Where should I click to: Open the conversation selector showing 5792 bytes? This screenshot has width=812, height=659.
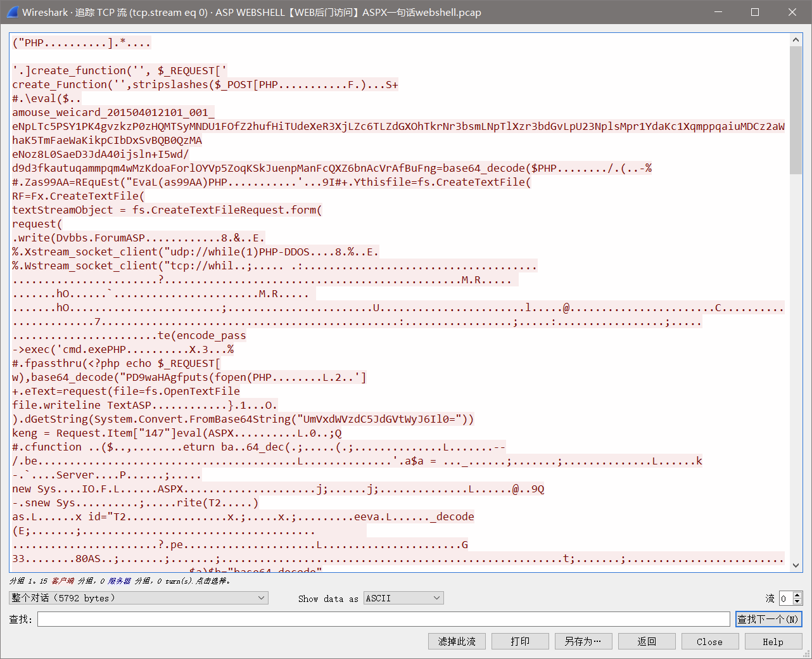(x=139, y=598)
